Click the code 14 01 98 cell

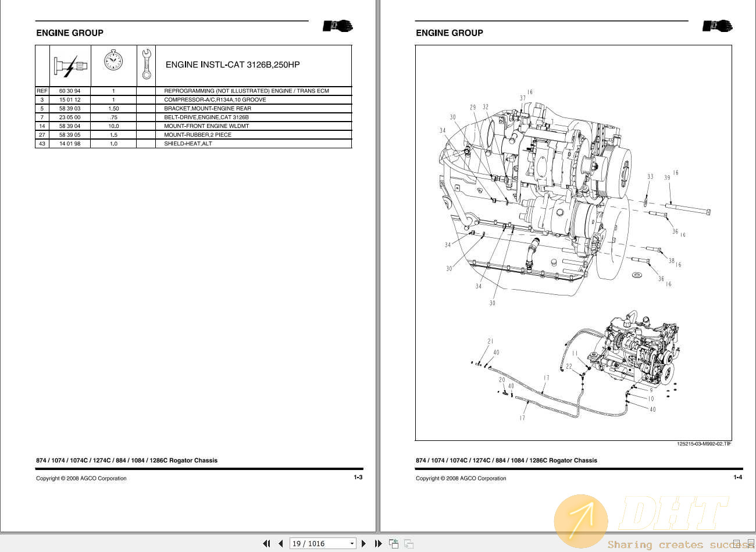click(x=70, y=143)
